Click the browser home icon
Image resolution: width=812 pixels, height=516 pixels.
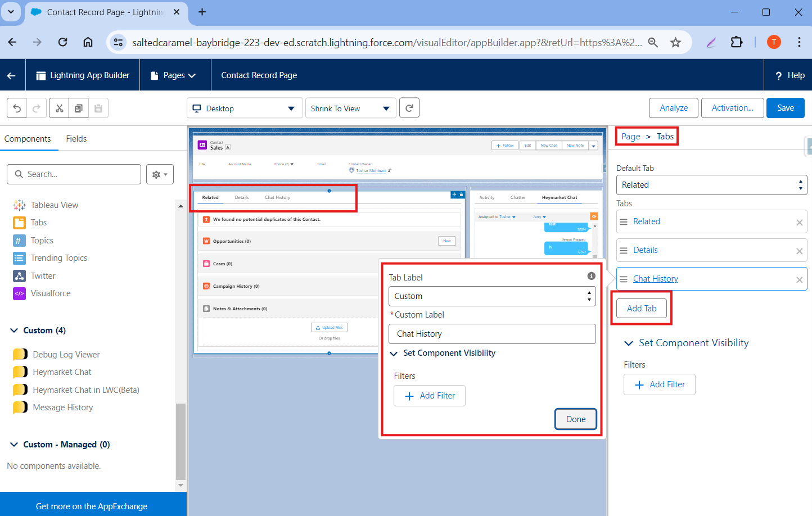[88, 42]
